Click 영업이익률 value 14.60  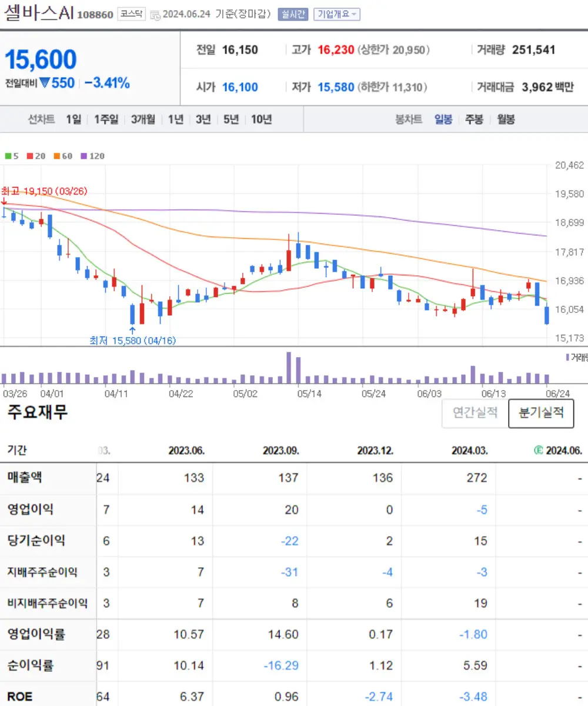[282, 634]
